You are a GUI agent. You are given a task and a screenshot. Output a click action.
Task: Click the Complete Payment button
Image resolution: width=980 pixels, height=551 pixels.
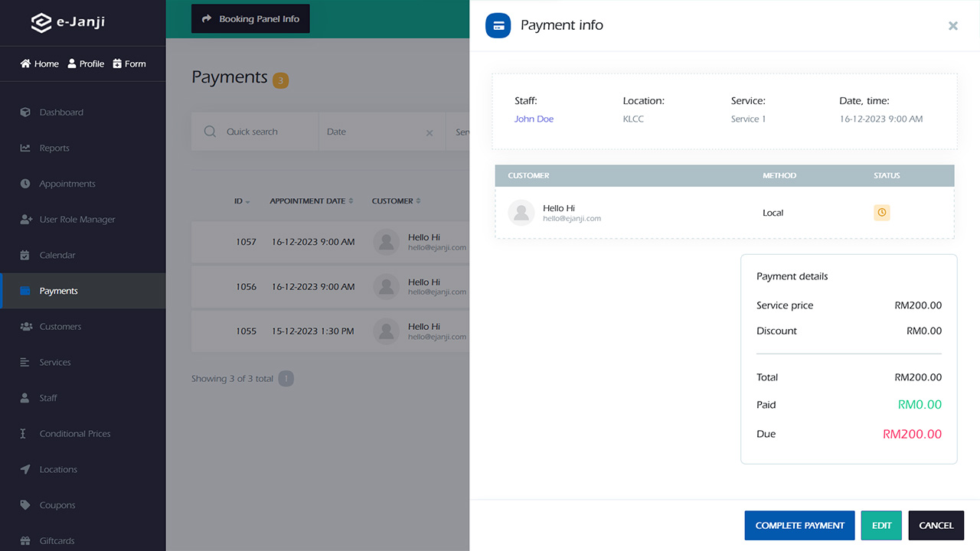point(800,526)
